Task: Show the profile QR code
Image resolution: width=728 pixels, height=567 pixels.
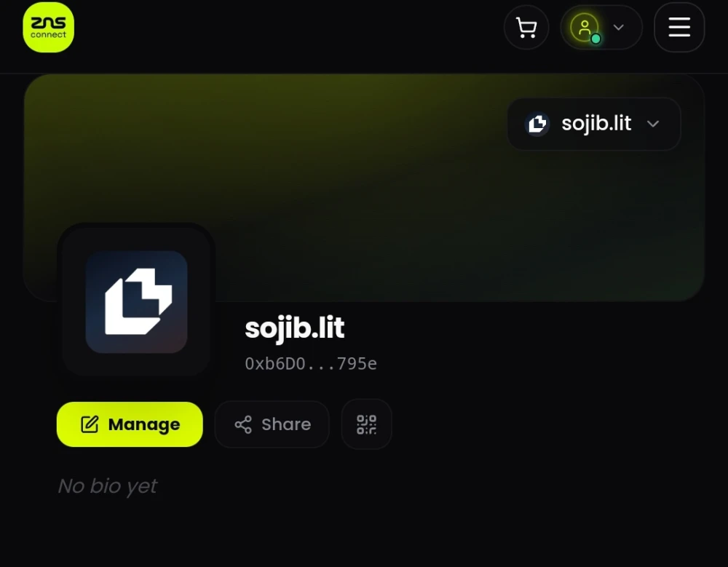Action: tap(366, 424)
